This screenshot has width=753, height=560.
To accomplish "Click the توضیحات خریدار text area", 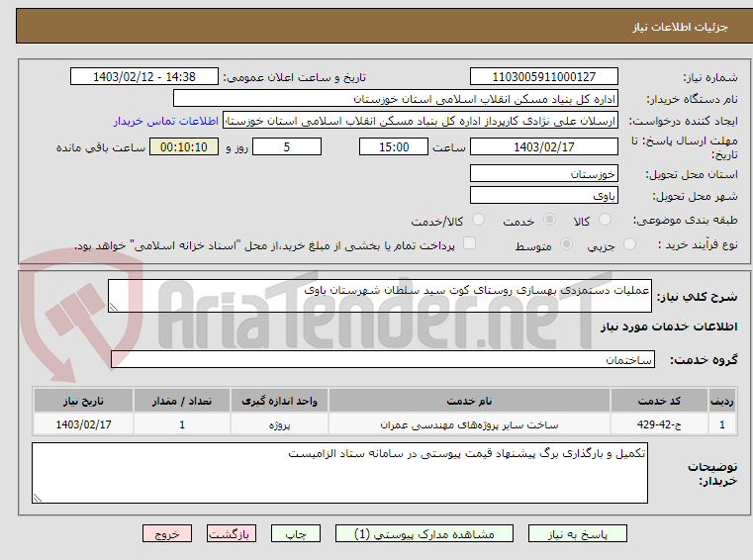I will point(339,473).
